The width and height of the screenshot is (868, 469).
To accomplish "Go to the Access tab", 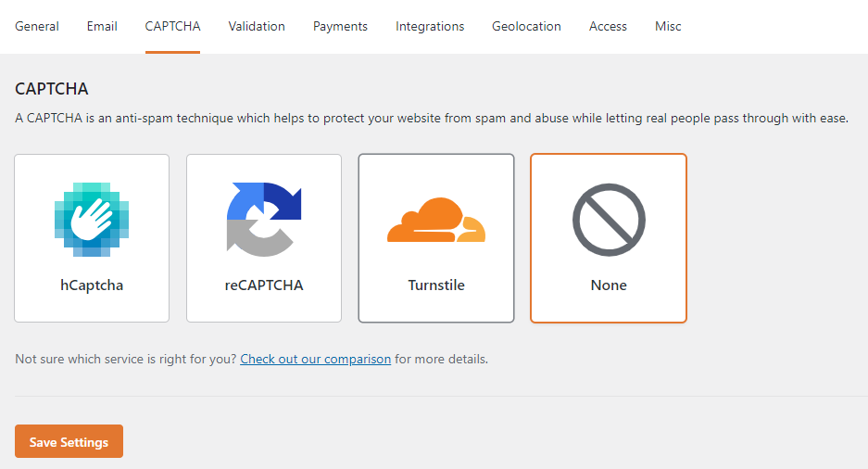I will point(608,26).
